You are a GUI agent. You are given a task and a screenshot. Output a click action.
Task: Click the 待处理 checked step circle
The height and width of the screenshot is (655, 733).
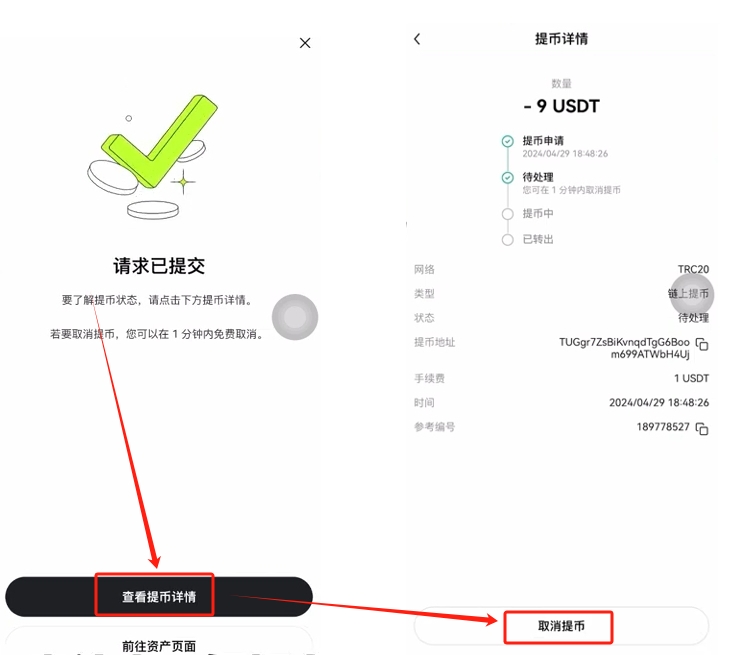(508, 178)
